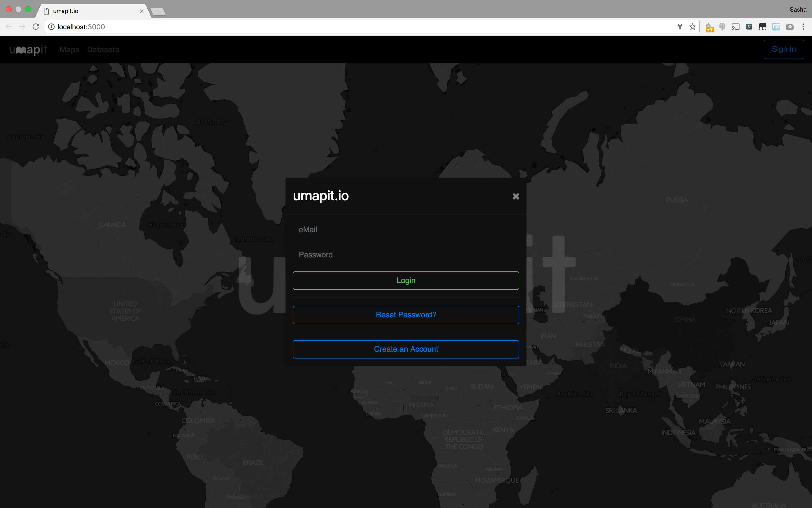The height and width of the screenshot is (508, 812).
Task: Click the orange 'off' extension icon
Action: (709, 27)
